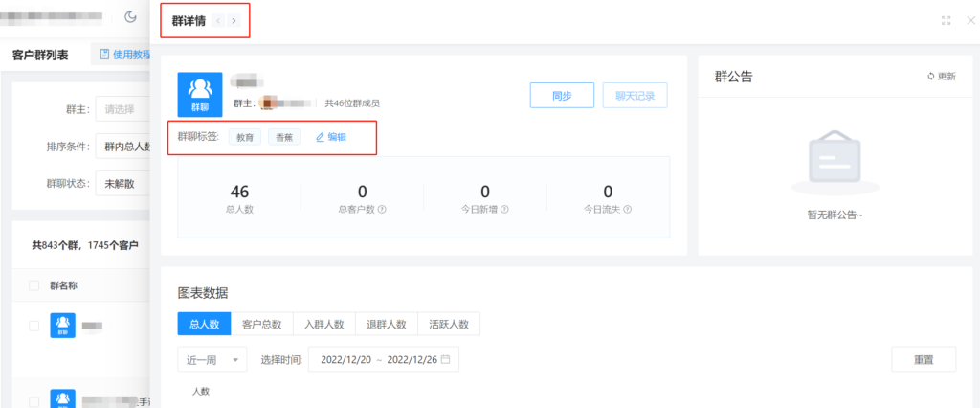The image size is (980, 408).
Task: Click info icon beside 今日流失
Action: tap(627, 210)
